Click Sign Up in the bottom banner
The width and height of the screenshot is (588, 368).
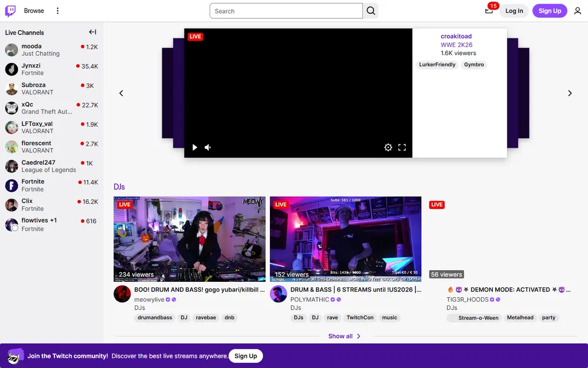(x=246, y=356)
